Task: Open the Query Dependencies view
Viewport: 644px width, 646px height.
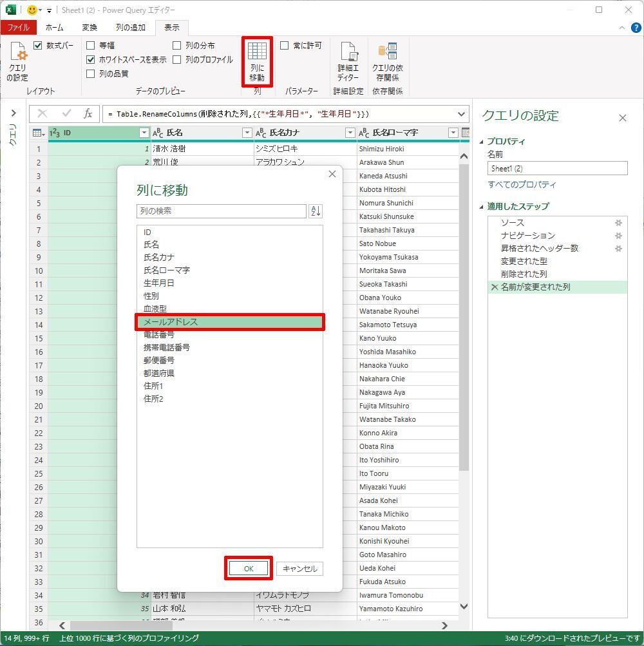Action: 387,62
